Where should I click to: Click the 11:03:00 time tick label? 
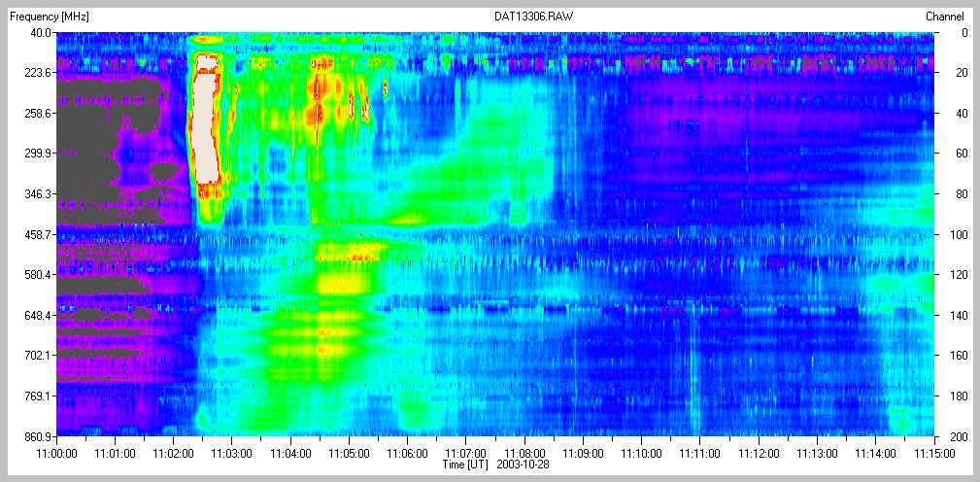coord(232,453)
